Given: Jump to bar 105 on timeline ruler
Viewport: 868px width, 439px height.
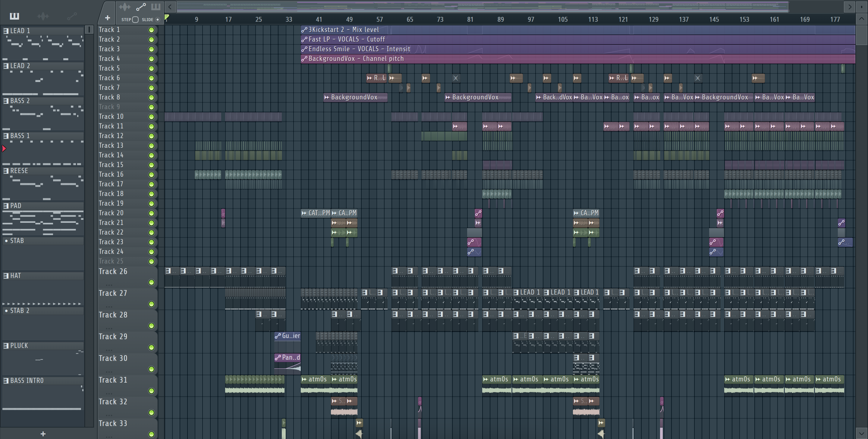Looking at the screenshot, I should click(x=563, y=20).
